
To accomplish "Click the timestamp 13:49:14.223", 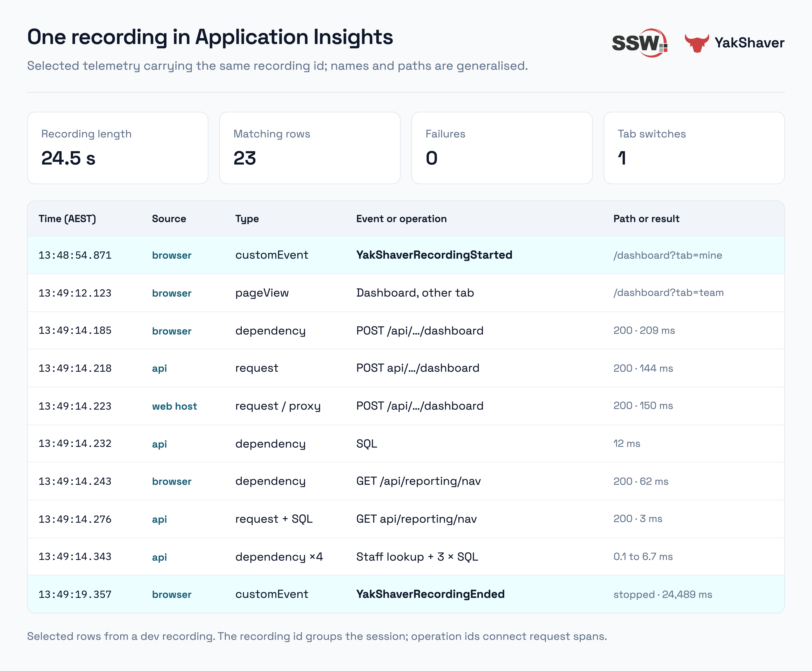I will (x=75, y=406).
